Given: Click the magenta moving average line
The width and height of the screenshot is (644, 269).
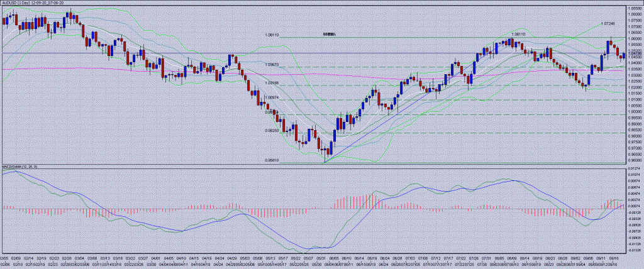Looking at the screenshot, I should point(126,69).
